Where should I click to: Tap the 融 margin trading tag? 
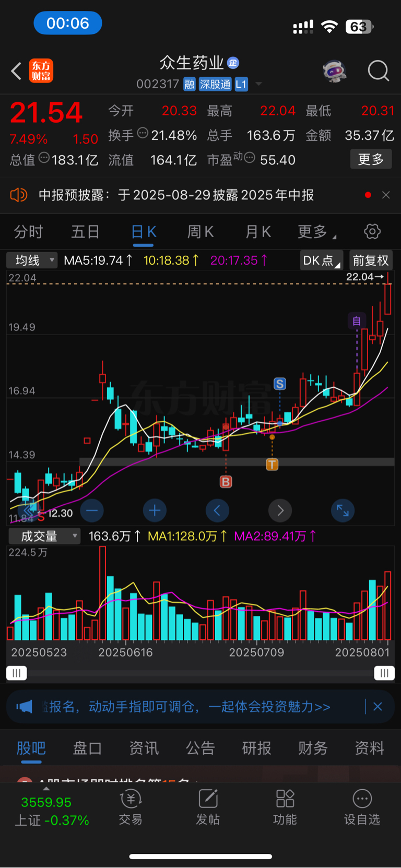pyautogui.click(x=190, y=85)
